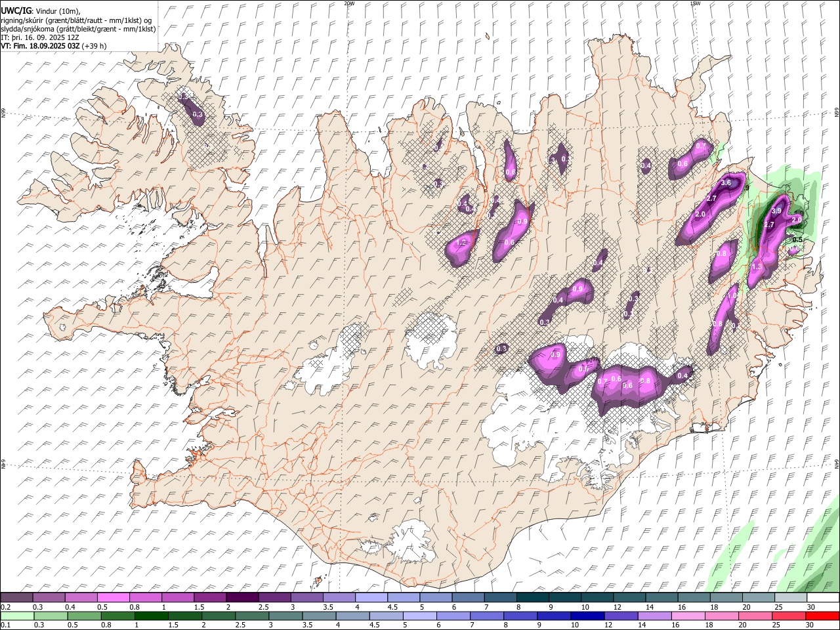Pick the dark mauve 0.2 snow legend swatch
Viewport: 840px width, 630px height.
click(x=16, y=597)
